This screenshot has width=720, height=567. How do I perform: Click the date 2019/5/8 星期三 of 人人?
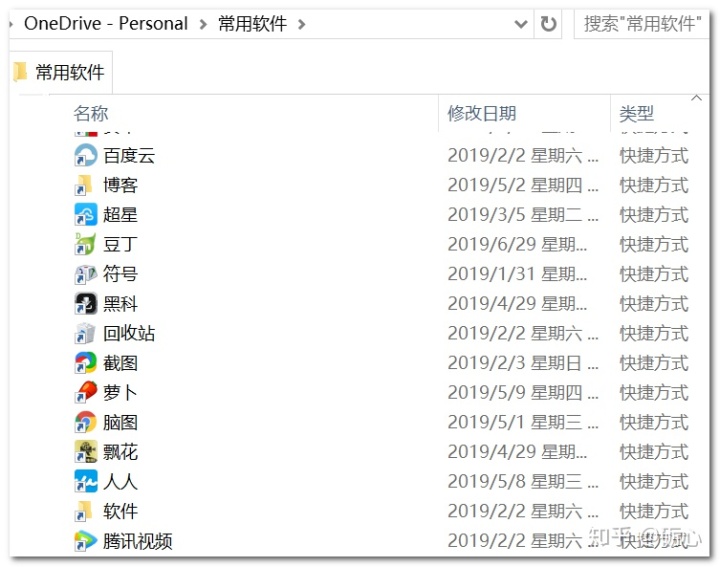click(523, 482)
